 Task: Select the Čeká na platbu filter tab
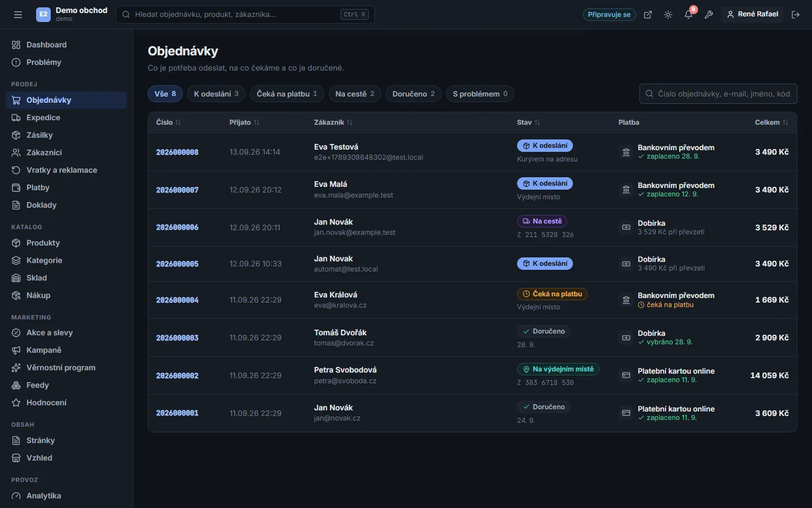(x=287, y=94)
